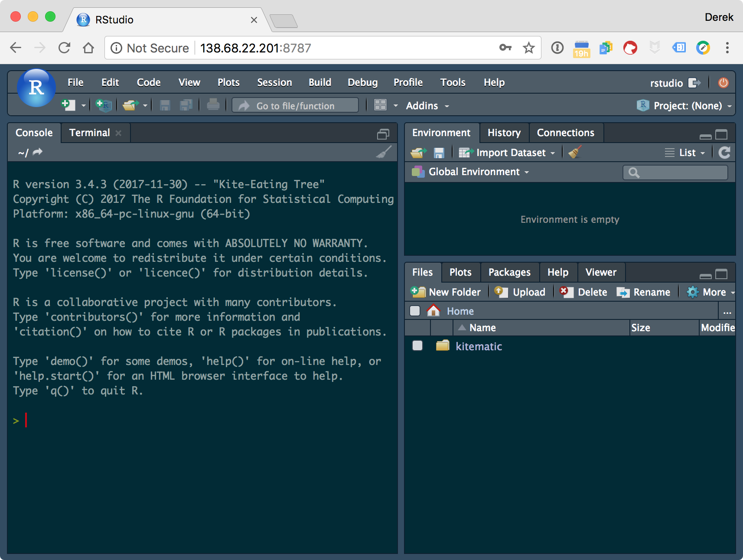This screenshot has width=743, height=560.
Task: Click the console prompt line
Action: (x=202, y=420)
